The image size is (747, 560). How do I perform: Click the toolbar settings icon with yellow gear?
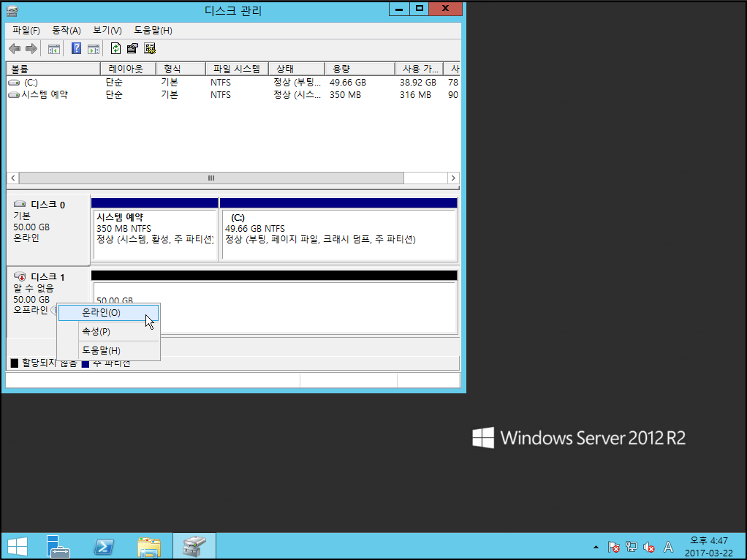(150, 48)
